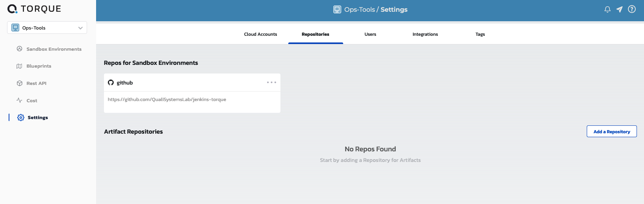Click the Torque logo
This screenshot has height=204, width=644.
pos(34,9)
